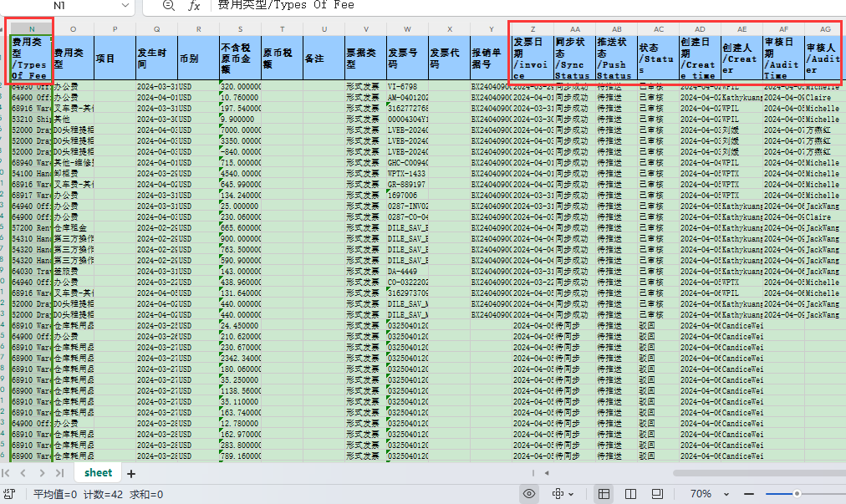Toggle the eye protection mode icon

click(529, 494)
